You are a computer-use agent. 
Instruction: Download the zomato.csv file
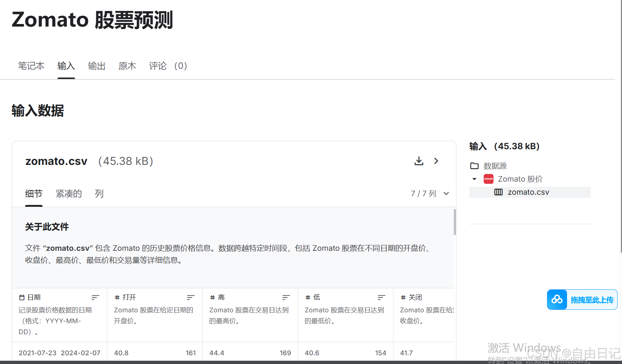(419, 161)
